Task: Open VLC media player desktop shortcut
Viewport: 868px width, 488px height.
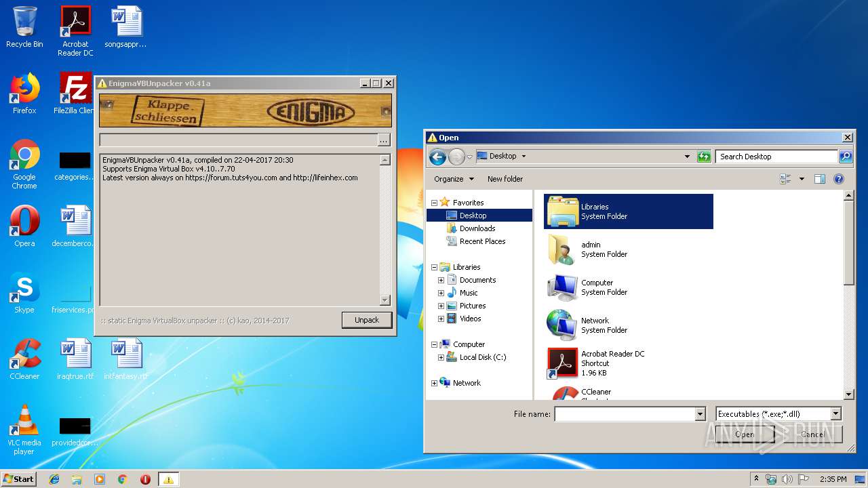Action: 24,430
